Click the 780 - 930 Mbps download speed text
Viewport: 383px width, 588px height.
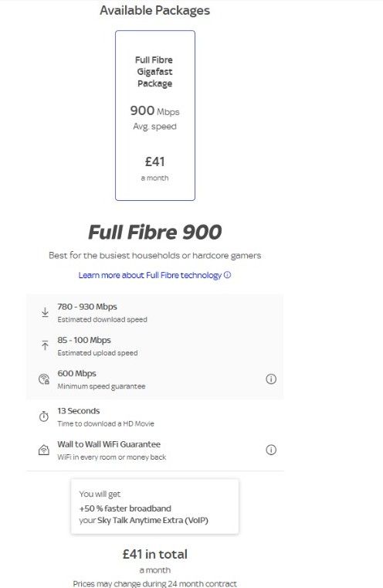click(87, 307)
